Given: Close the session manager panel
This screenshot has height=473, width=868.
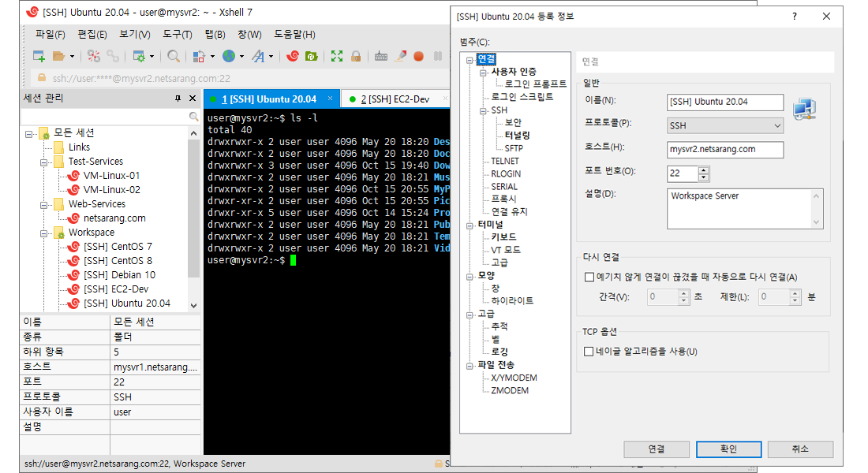Looking at the screenshot, I should pos(193,99).
